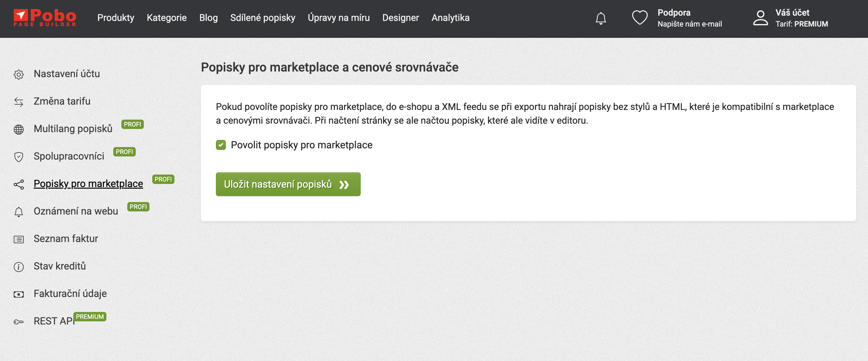Click the Povolit popisky pro marketplace label text
Image resolution: width=868 pixels, height=361 pixels.
click(x=302, y=145)
